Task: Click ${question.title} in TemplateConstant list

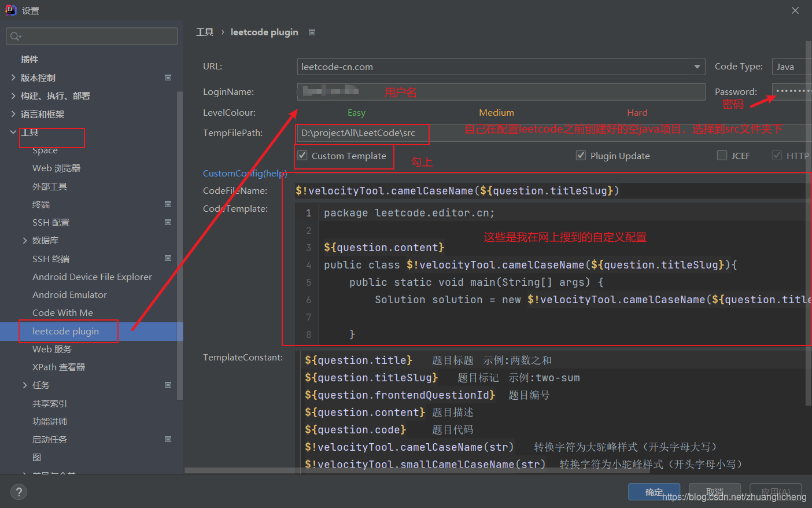Action: point(359,360)
